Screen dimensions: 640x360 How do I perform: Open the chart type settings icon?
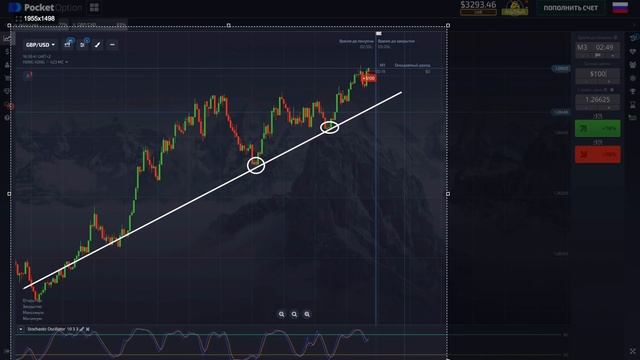coord(68,44)
